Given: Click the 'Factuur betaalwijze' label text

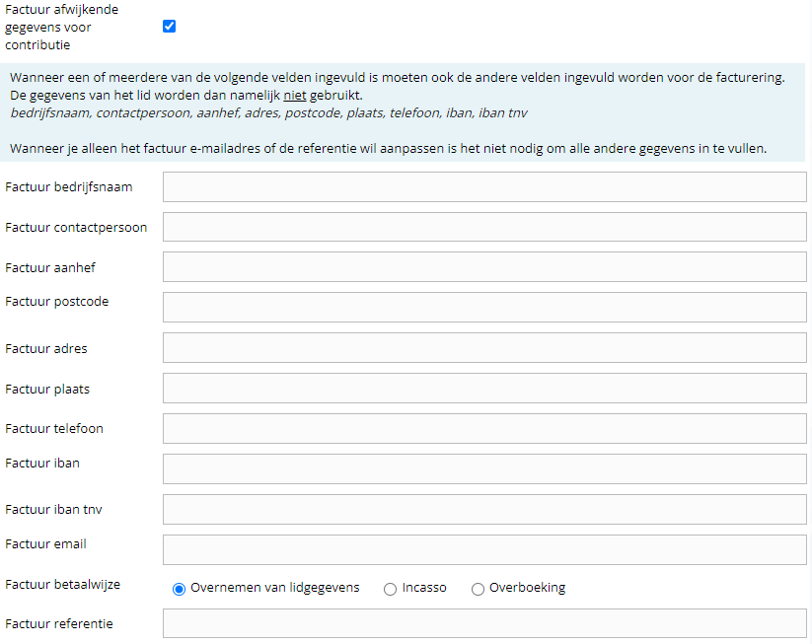Looking at the screenshot, I should coord(62,585).
